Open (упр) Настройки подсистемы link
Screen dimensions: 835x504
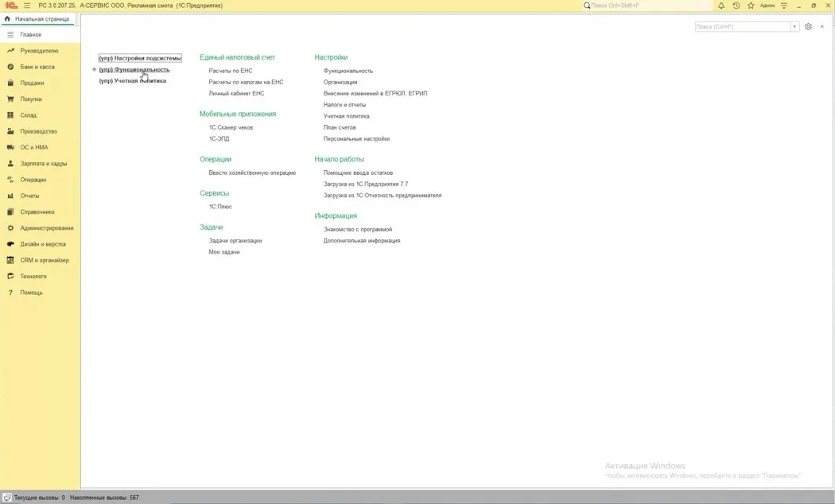pyautogui.click(x=140, y=58)
